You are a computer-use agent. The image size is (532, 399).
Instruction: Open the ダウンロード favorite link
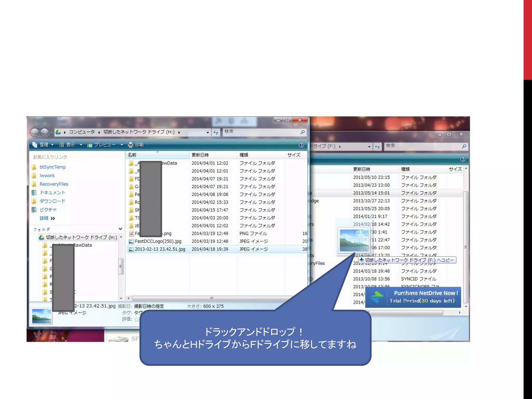click(x=52, y=201)
